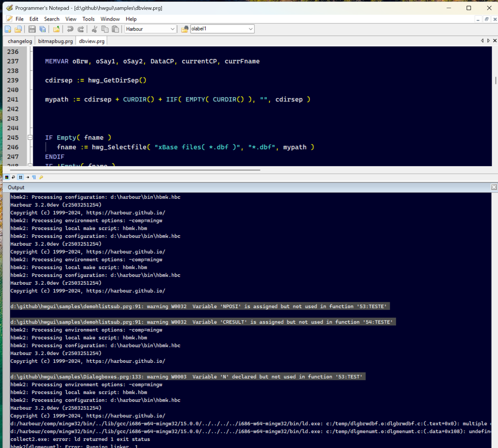This screenshot has height=448, width=498.
Task: Close the Output panel
Action: tap(494, 187)
